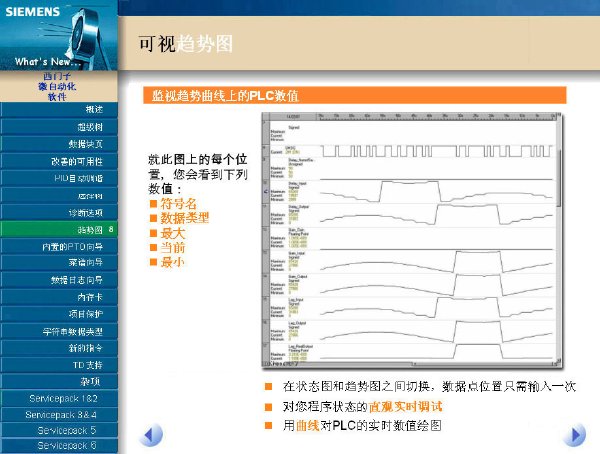Open the 新的指令 section
The width and height of the screenshot is (600, 454).
[x=59, y=348]
